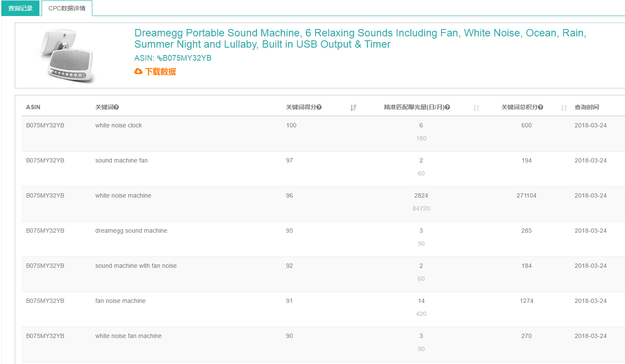
Task: Select keyword 'dreamegg sound machine'
Action: coord(131,231)
